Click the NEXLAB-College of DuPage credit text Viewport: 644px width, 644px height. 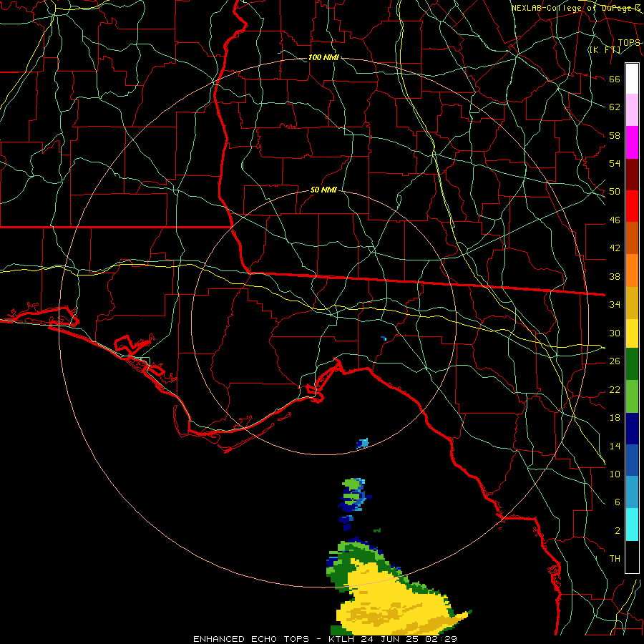tap(575, 8)
